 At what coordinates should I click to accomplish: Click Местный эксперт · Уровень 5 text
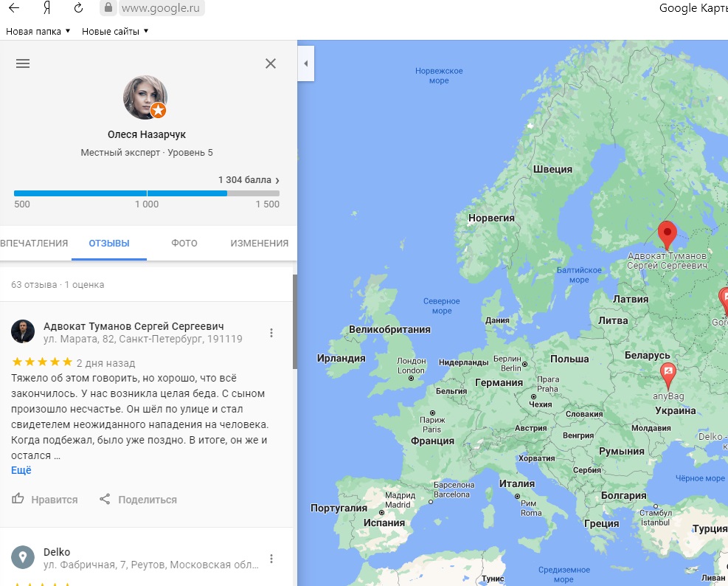[x=147, y=153]
